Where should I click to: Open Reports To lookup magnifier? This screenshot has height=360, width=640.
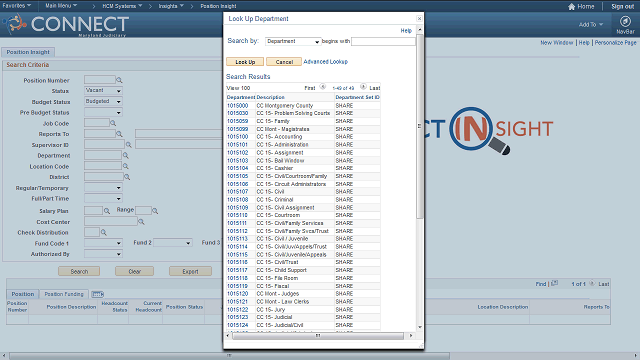pyautogui.click(x=119, y=133)
